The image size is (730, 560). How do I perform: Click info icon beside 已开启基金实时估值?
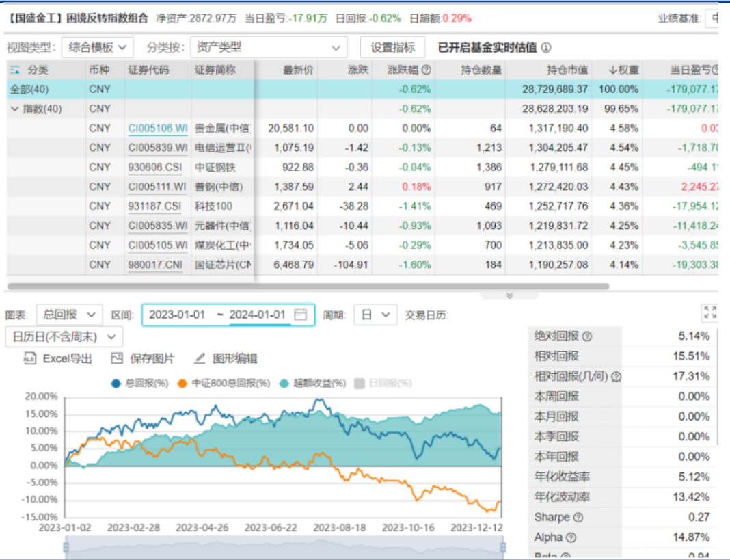click(545, 48)
